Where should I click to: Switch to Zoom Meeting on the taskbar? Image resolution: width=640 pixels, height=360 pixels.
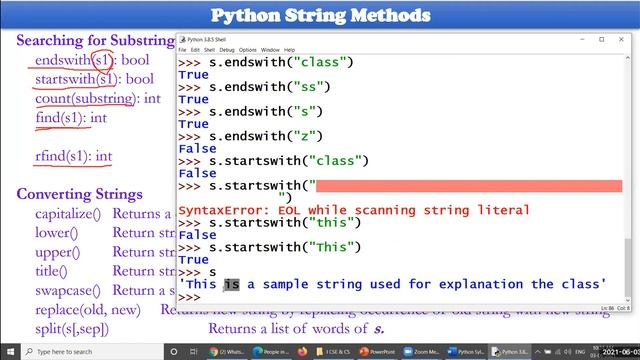tap(422, 352)
